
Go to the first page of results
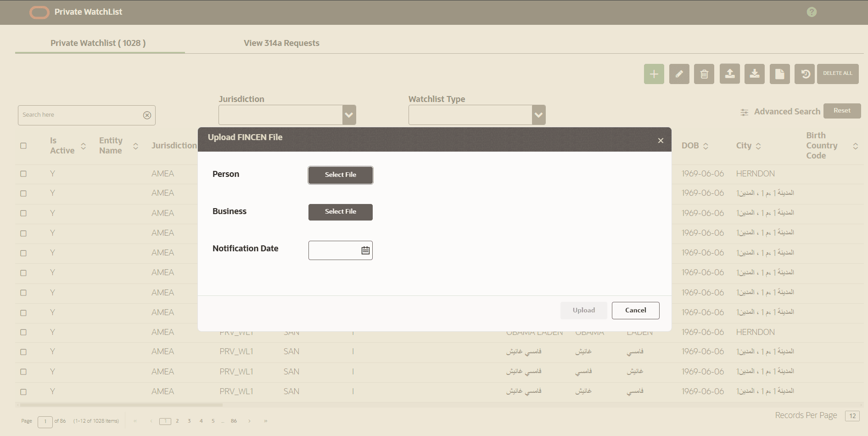(x=135, y=421)
